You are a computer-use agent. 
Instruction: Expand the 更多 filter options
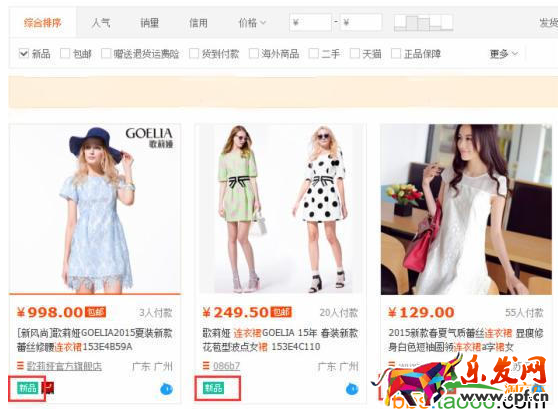point(503,54)
